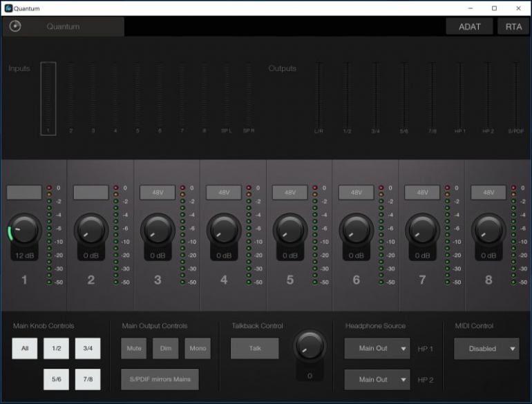
Task: Click the HP 1 output meter
Action: tap(460, 98)
